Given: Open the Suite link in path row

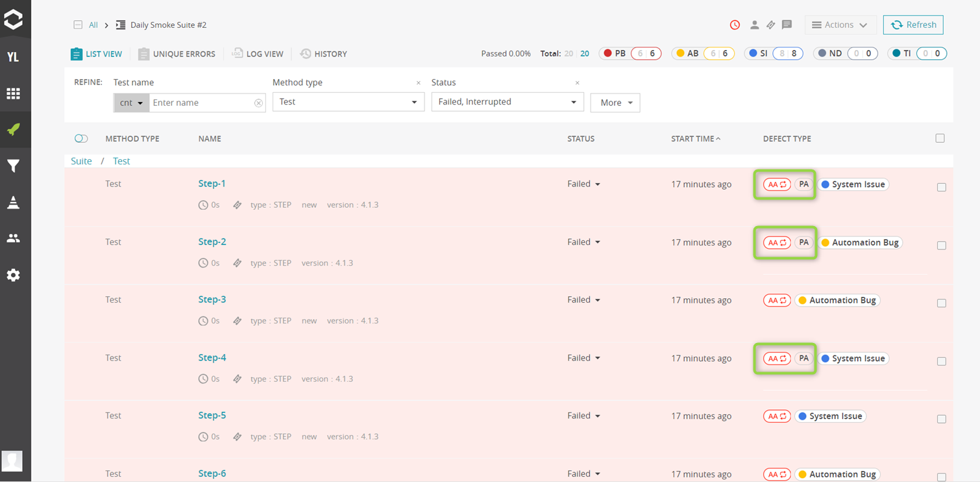Looking at the screenshot, I should click(x=81, y=161).
